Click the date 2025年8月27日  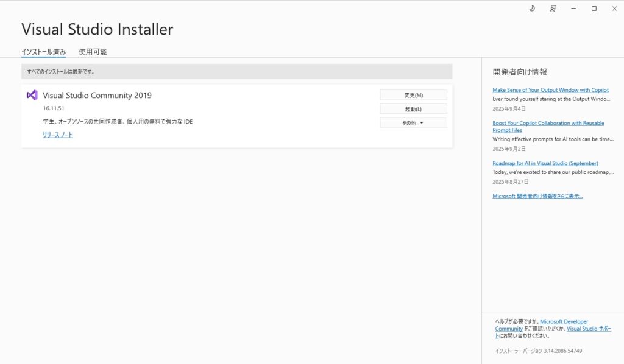pos(511,181)
